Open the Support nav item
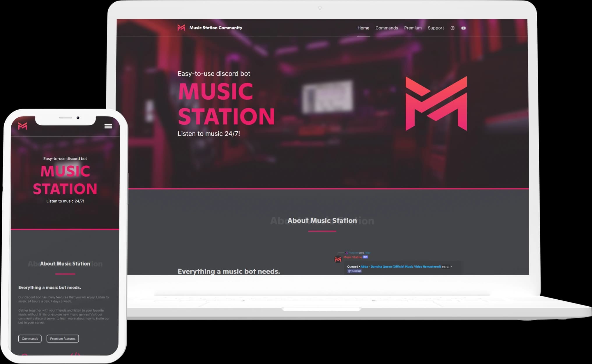Screen dimensions: 592x364 point(436,28)
